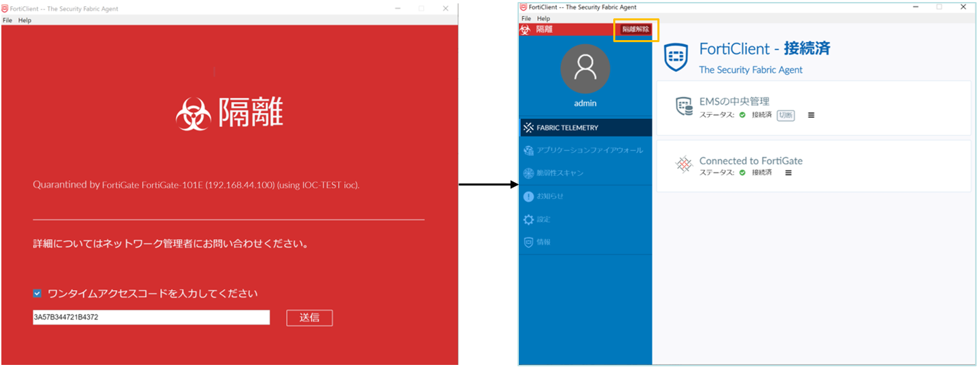980x369 pixels.
Task: Open the 脆弱性スキャン sidebar item
Action: click(x=585, y=173)
